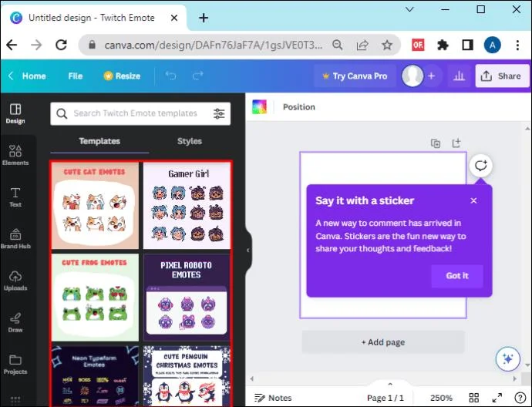Open the tab search chevron
This screenshot has width=532, height=407.
pyautogui.click(x=410, y=9)
